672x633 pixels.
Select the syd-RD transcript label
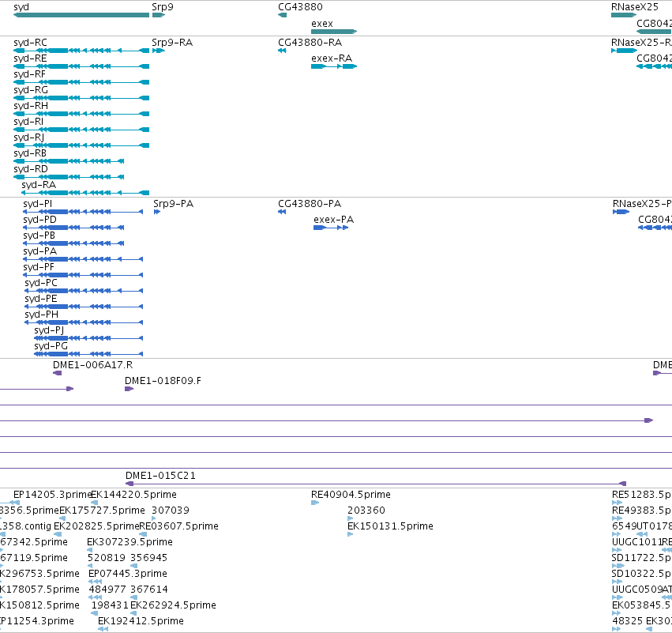click(x=31, y=169)
